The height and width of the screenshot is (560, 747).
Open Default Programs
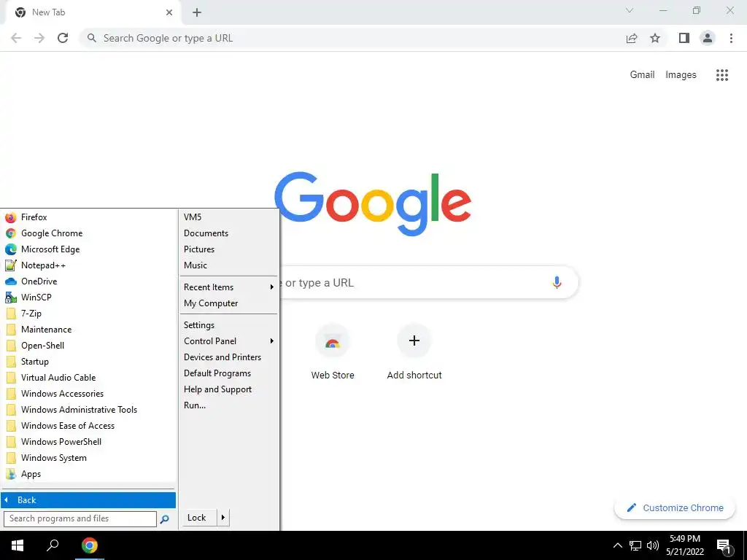pyautogui.click(x=228, y=373)
